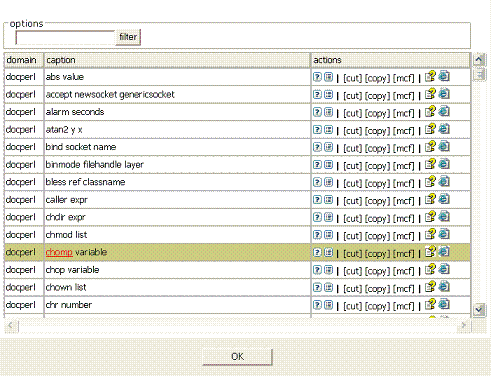Image resolution: width=491 pixels, height=376 pixels.
Task: Click the question-mark icon in atan2 y x row
Action: pyautogui.click(x=317, y=130)
